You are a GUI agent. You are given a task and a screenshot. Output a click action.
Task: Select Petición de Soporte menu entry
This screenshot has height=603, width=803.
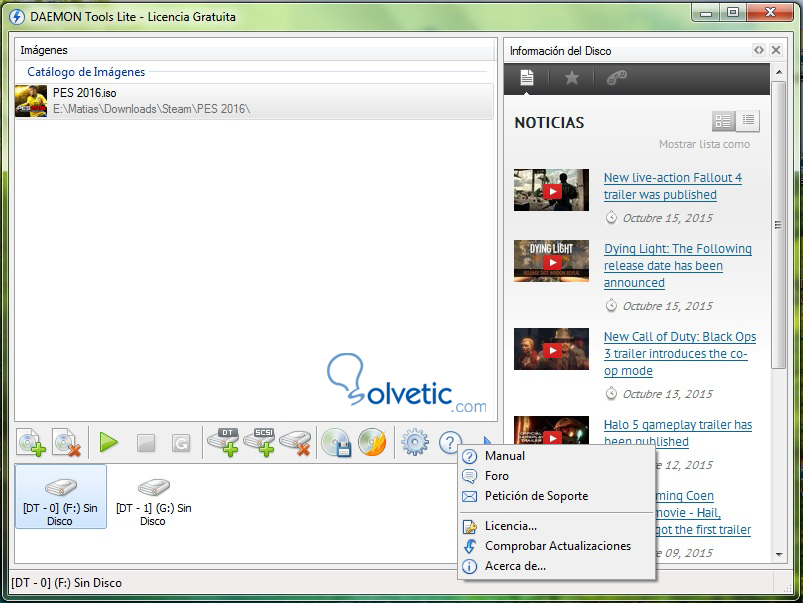point(557,496)
